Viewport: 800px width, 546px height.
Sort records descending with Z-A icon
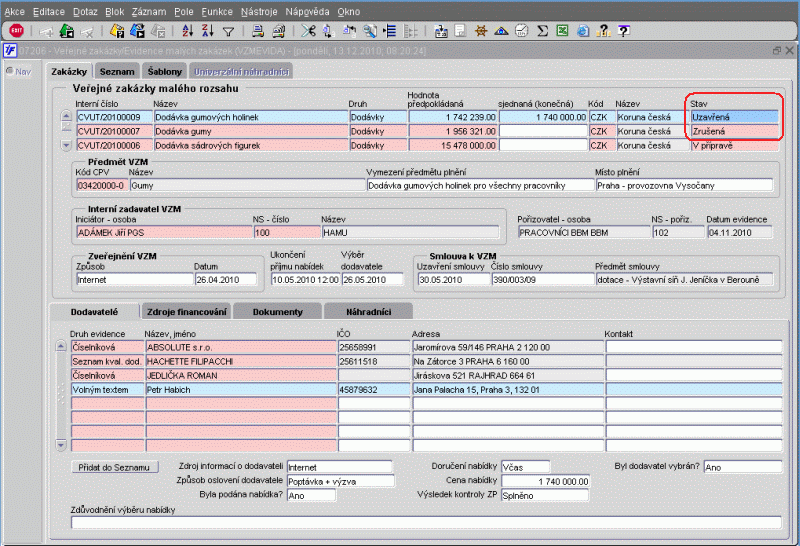point(209,31)
